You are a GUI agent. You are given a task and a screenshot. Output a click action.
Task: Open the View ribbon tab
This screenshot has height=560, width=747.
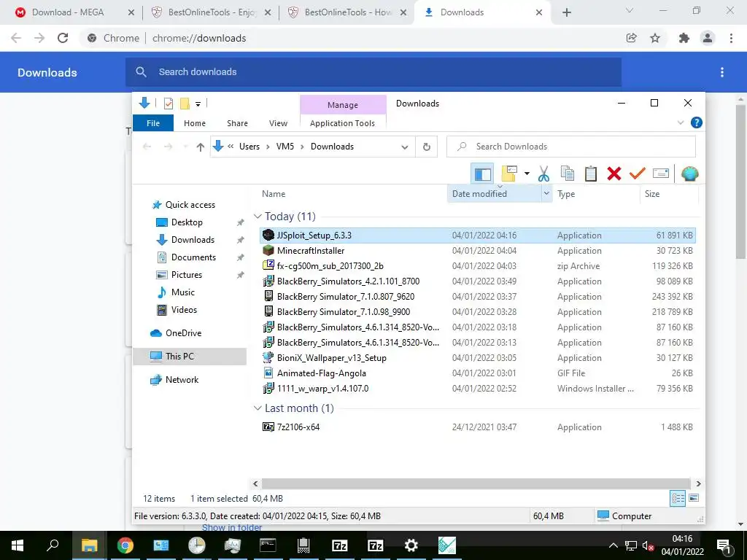278,122
